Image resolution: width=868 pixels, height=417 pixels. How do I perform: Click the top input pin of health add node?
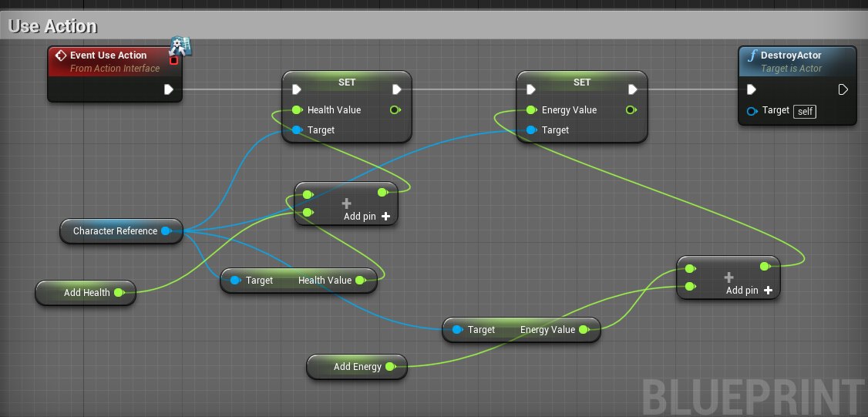308,194
